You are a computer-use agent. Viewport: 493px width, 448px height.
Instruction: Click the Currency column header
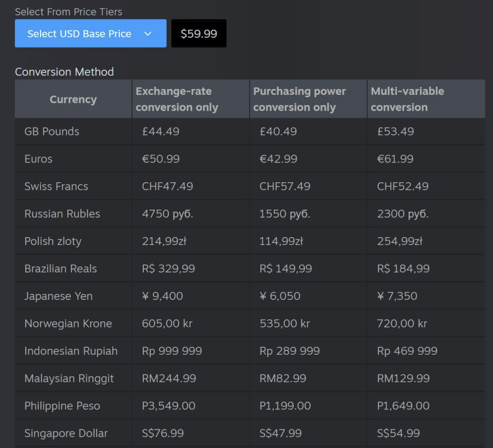tap(73, 99)
